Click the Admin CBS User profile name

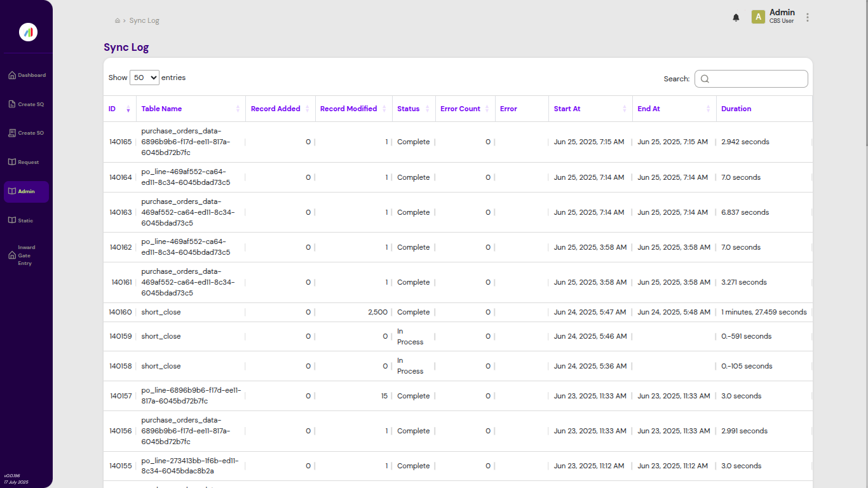pyautogui.click(x=782, y=16)
